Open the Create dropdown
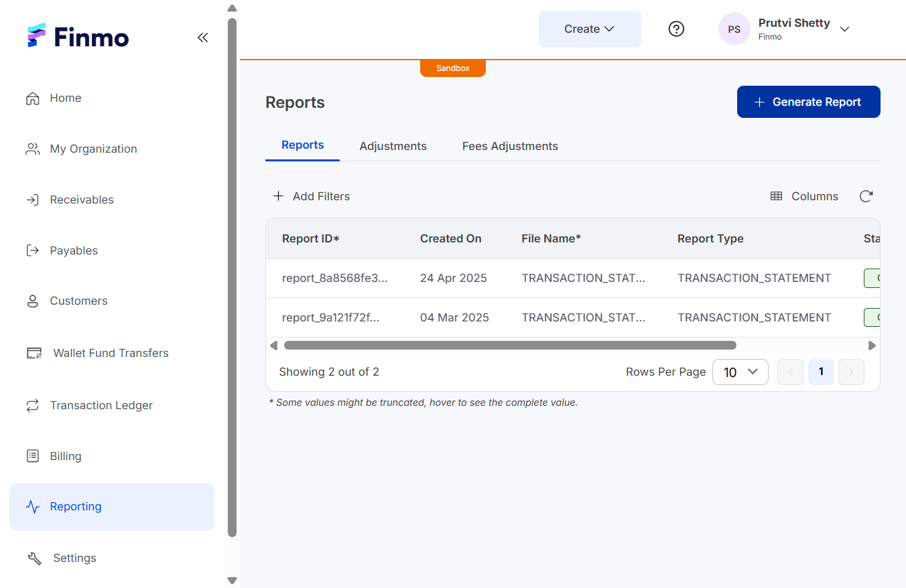 pos(590,29)
